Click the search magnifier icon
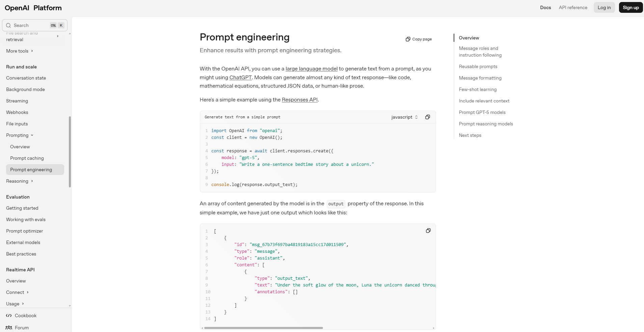The width and height of the screenshot is (644, 332). (8, 25)
